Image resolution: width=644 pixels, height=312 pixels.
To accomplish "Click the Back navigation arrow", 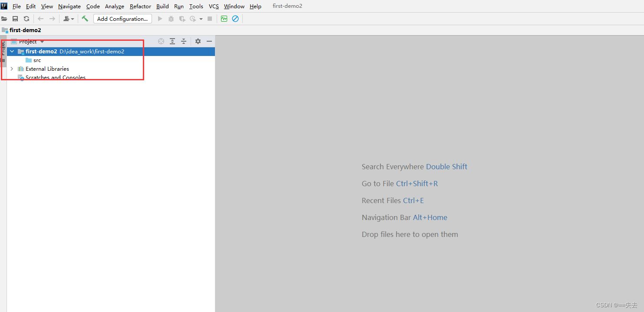I will [40, 19].
